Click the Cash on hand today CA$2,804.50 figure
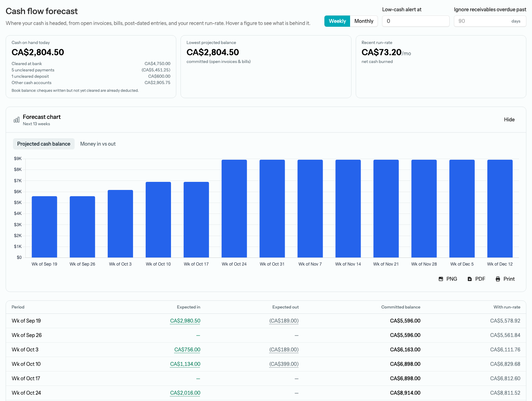532x401 pixels. (x=38, y=52)
